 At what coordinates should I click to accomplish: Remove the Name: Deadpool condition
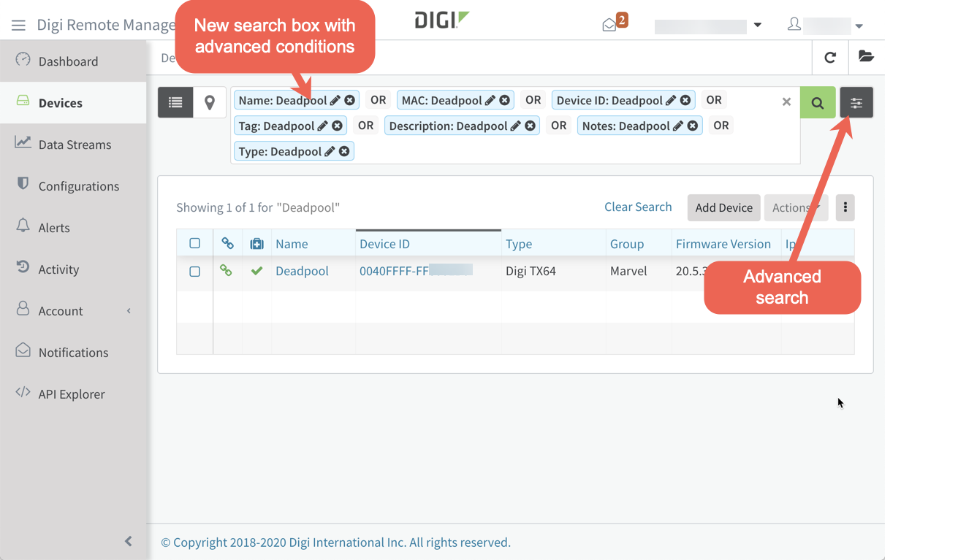click(350, 100)
